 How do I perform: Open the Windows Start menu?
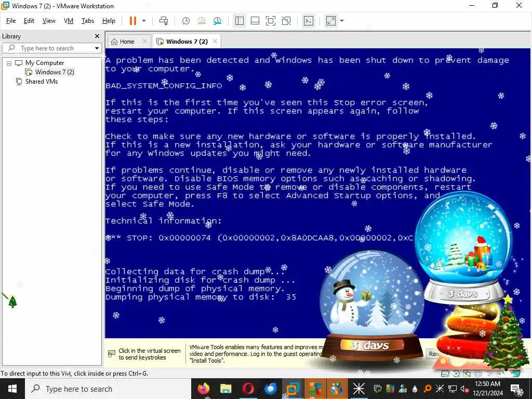tap(12, 389)
